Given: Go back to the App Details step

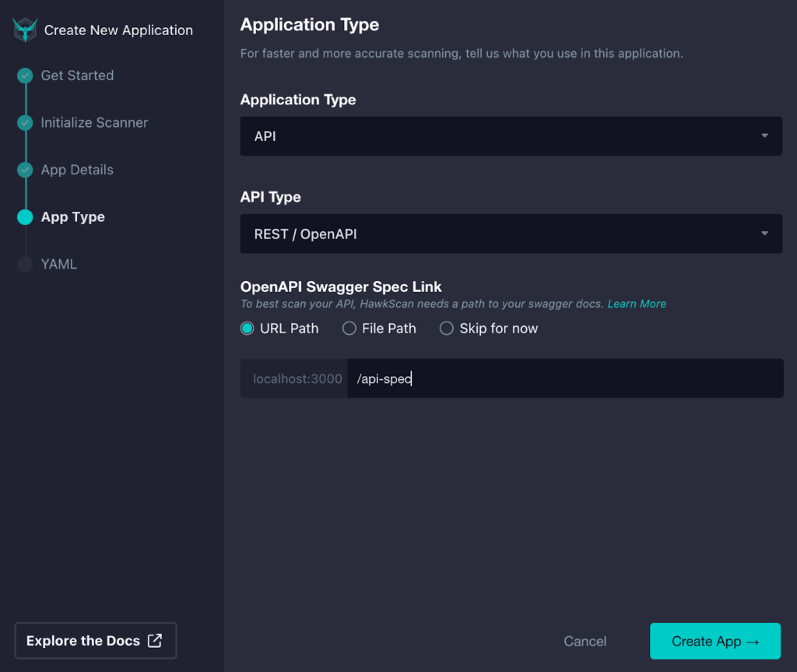Looking at the screenshot, I should pos(77,170).
